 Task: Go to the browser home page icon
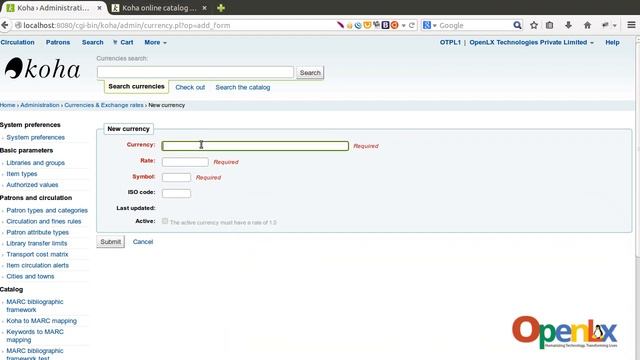pos(587,25)
